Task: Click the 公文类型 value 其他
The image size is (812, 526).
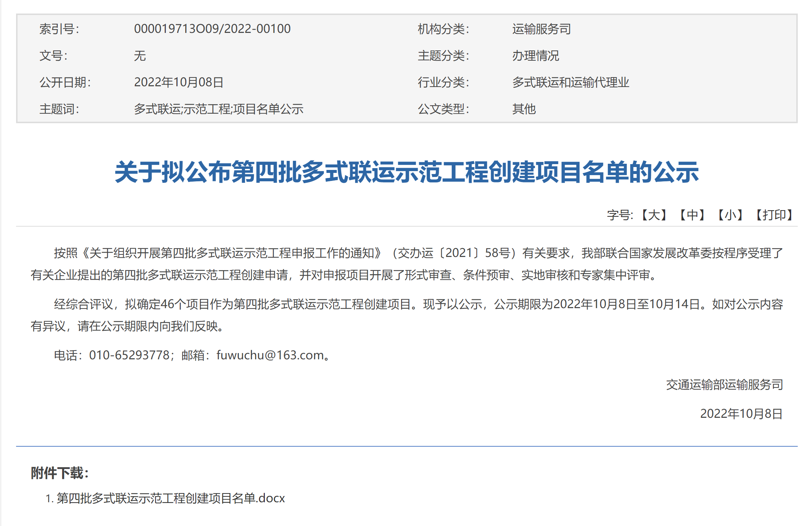Action: pos(523,109)
